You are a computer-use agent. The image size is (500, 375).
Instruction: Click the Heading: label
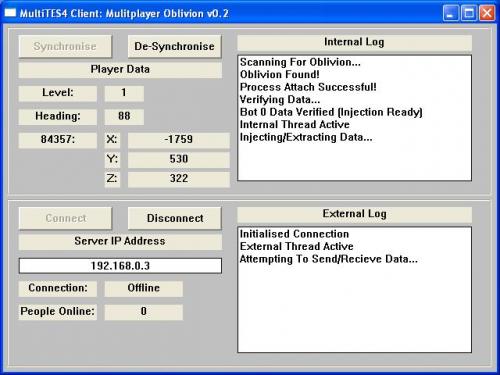click(x=58, y=116)
